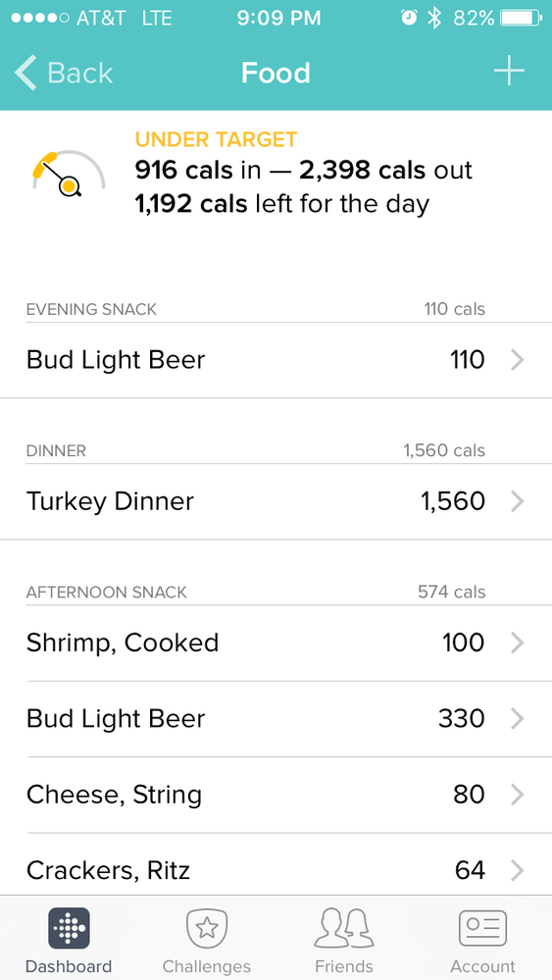The height and width of the screenshot is (980, 552).
Task: Tap the Bluetooth status bar icon
Action: [434, 18]
